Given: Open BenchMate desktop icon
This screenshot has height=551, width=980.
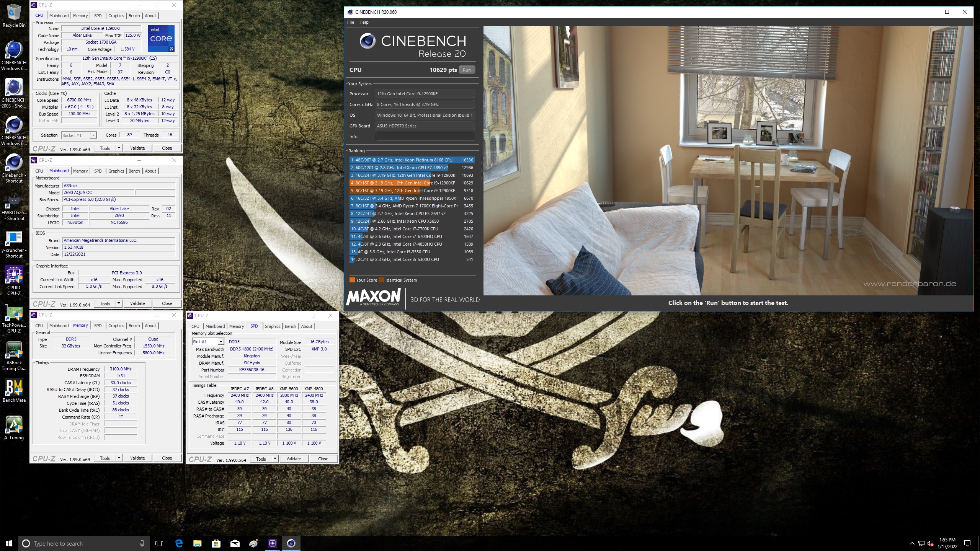Looking at the screenshot, I should click(14, 390).
